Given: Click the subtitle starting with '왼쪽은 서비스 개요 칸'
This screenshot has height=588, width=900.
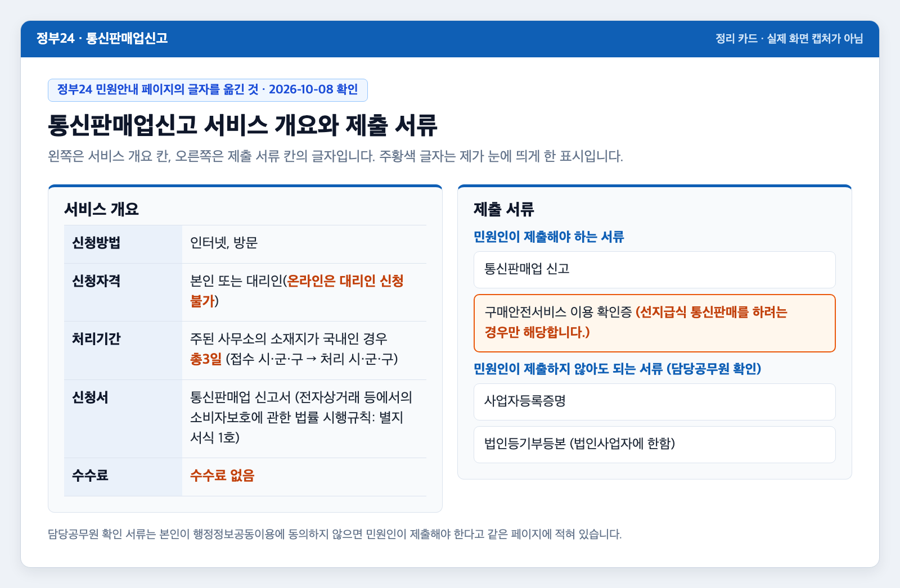Looking at the screenshot, I should click(335, 156).
